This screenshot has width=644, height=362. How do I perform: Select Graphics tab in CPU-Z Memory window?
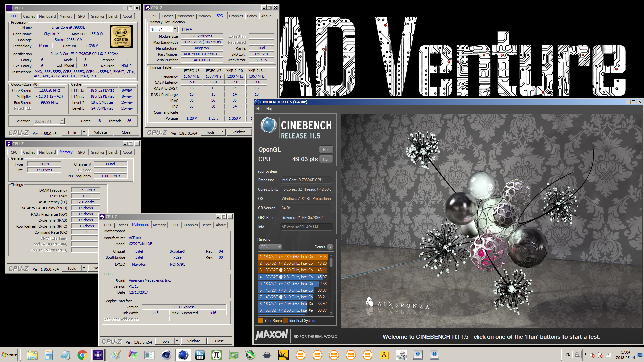pos(98,152)
